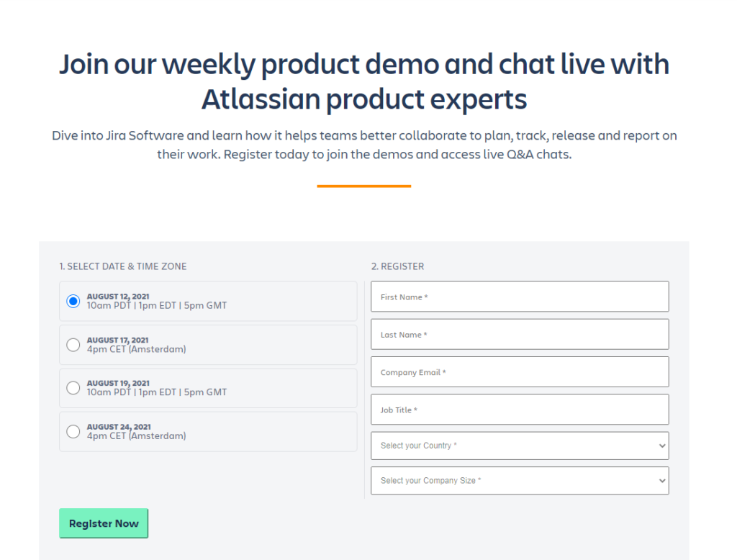Click the main page headline text
This screenshot has width=737, height=560.
point(364,81)
